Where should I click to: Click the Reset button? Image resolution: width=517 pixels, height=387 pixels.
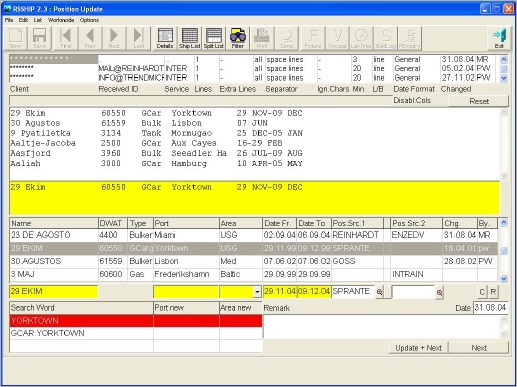(x=479, y=101)
